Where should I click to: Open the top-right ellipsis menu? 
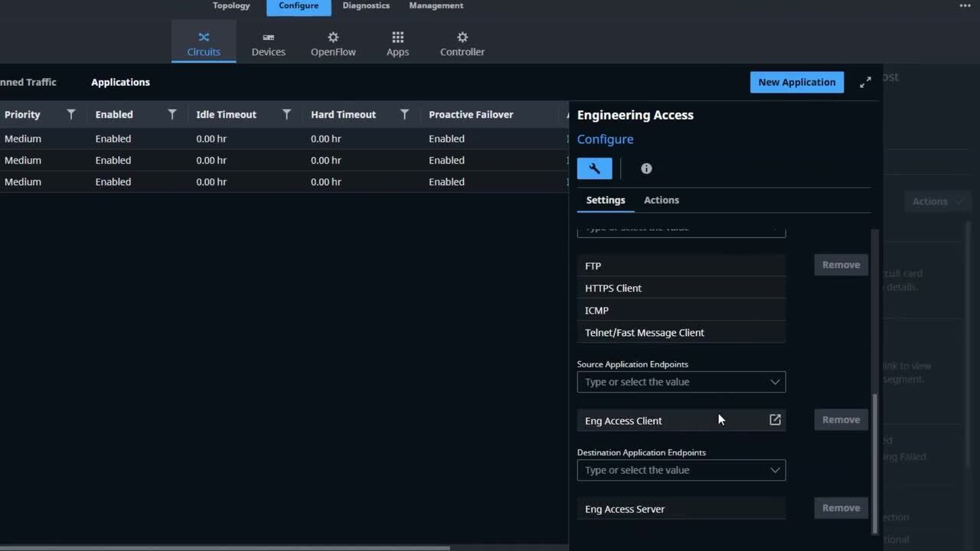pyautogui.click(x=965, y=6)
